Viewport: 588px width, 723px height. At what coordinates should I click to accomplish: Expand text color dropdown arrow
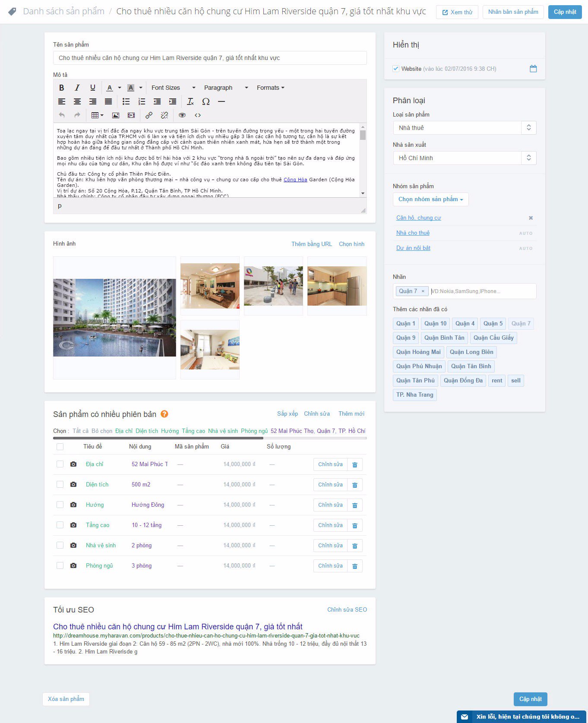(x=120, y=88)
